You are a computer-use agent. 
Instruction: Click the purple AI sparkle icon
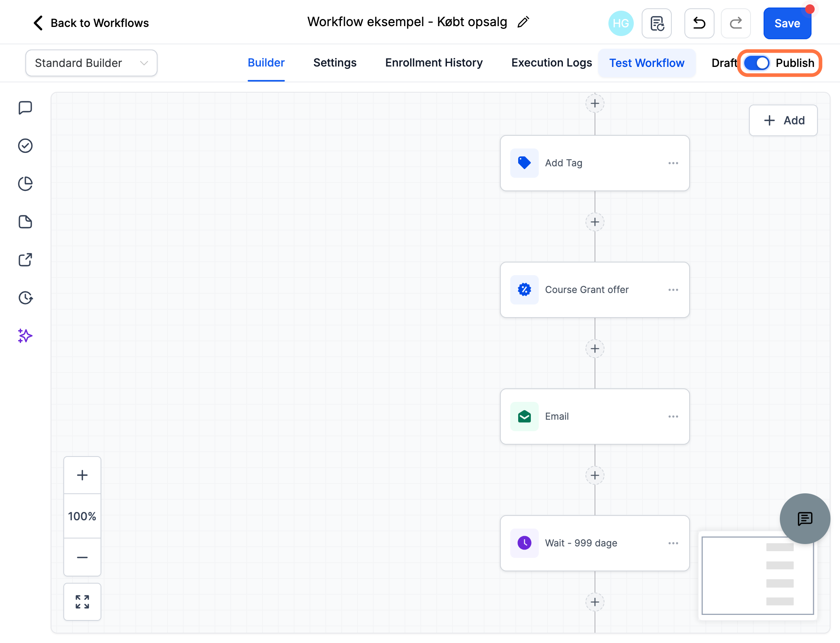25,336
